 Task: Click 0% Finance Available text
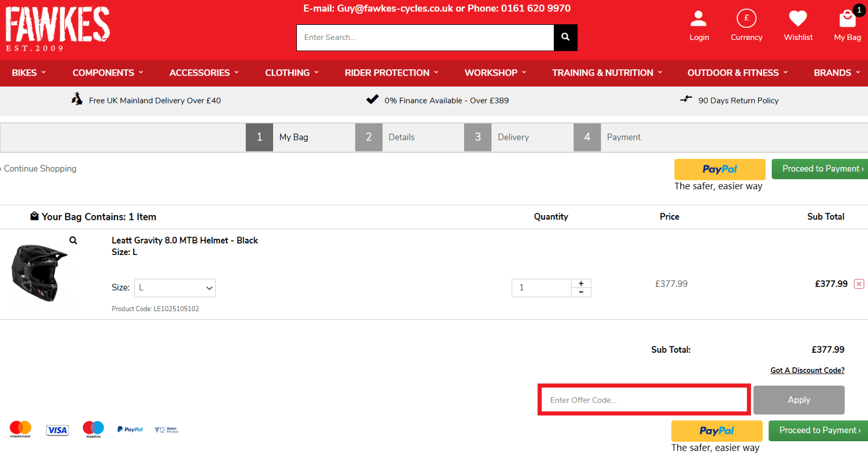pyautogui.click(x=447, y=101)
